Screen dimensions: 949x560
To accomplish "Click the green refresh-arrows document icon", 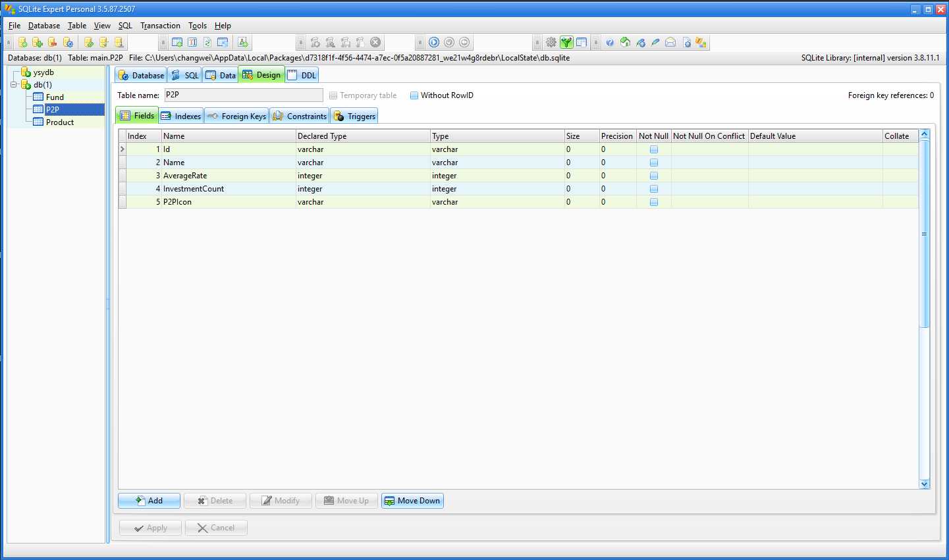I will 207,42.
